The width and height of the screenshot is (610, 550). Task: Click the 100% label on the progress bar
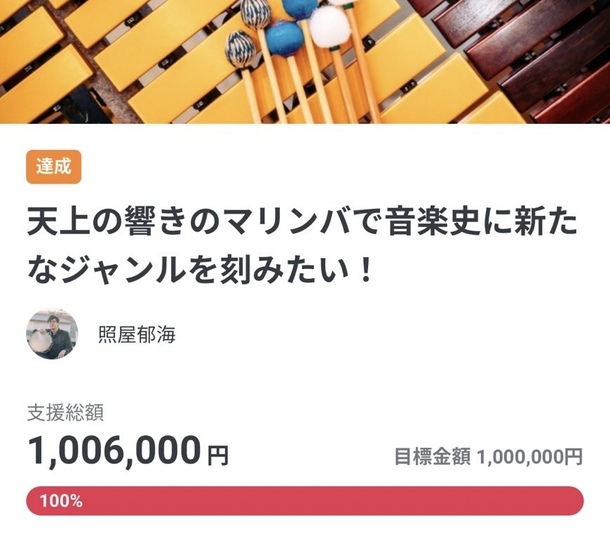coord(61,501)
